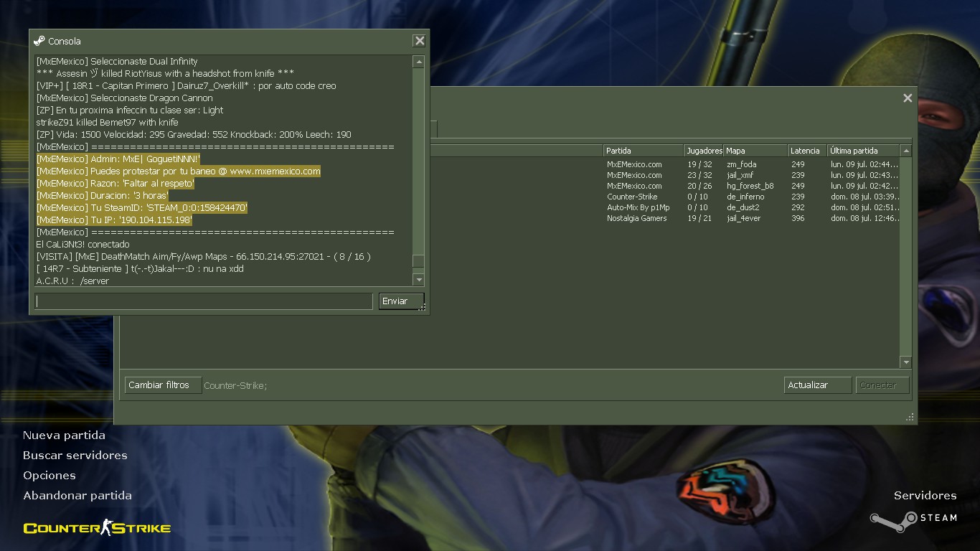
Task: Click the 396 latency value
Action: (798, 218)
